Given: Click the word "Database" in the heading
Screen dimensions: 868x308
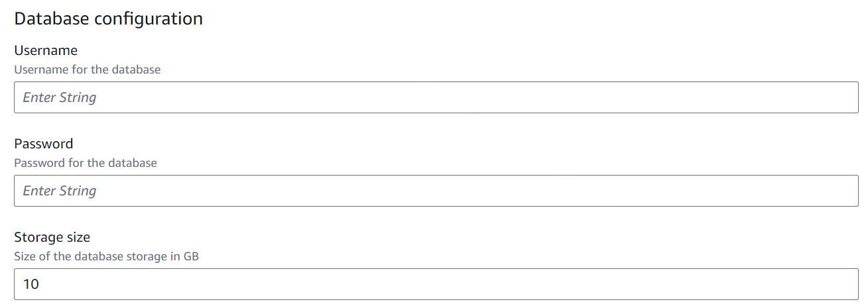Looking at the screenshot, I should click(x=52, y=19).
